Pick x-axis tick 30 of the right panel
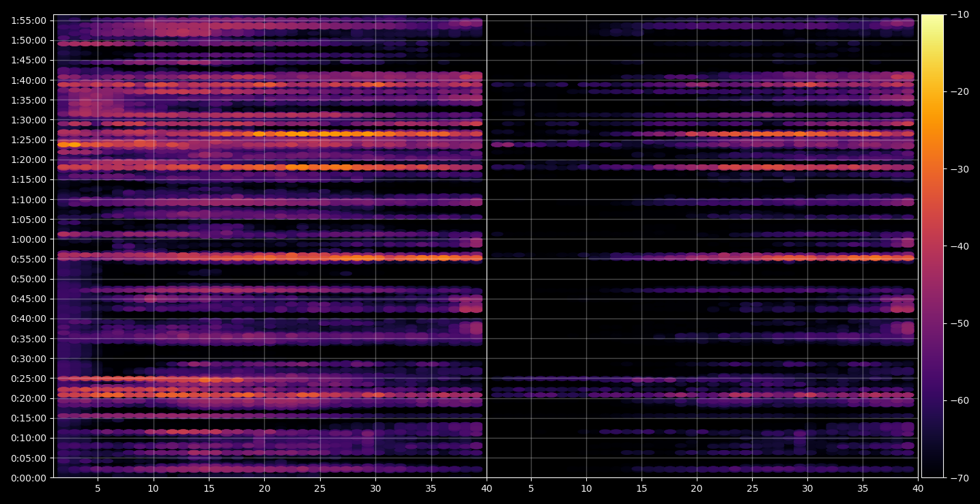 pos(807,488)
